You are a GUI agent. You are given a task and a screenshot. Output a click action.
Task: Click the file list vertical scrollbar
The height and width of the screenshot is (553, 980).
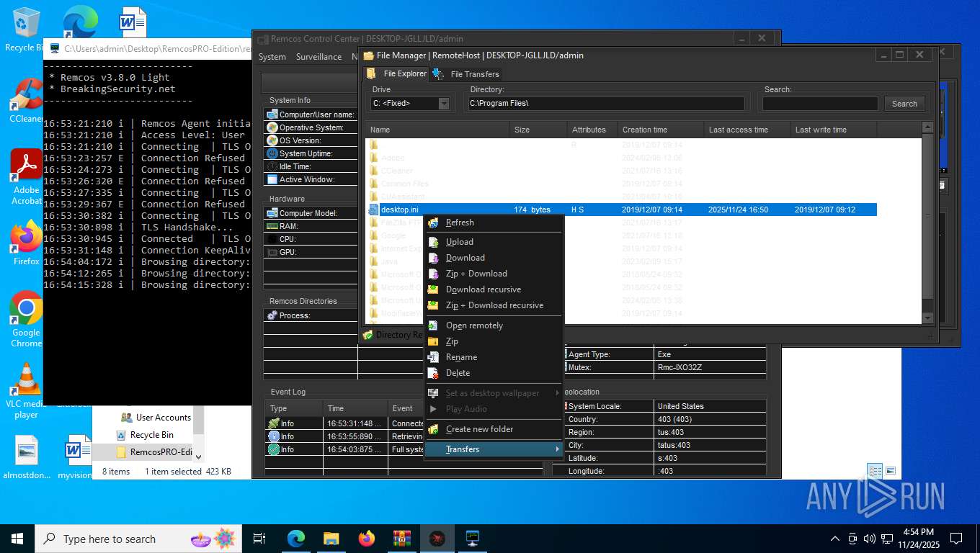tap(927, 216)
